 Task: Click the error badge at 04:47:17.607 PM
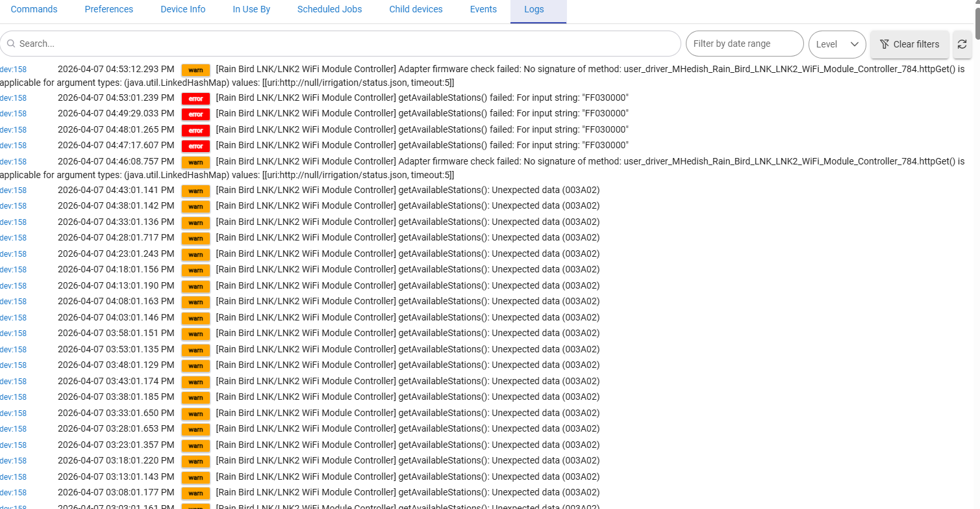(x=195, y=146)
